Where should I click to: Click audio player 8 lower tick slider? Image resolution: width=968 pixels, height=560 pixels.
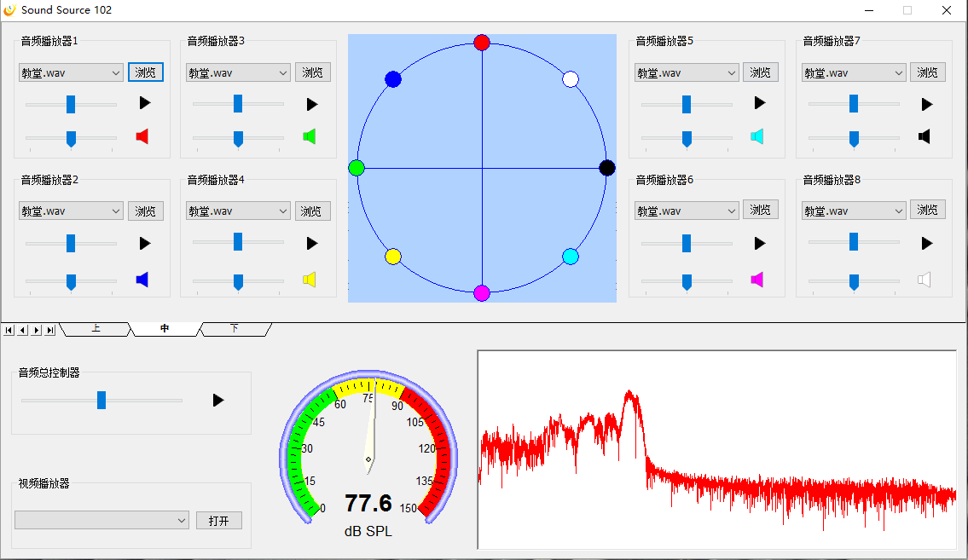[854, 282]
